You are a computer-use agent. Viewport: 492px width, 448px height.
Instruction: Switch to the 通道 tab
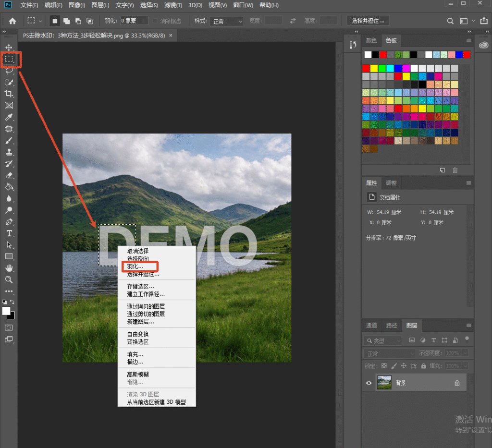point(371,326)
